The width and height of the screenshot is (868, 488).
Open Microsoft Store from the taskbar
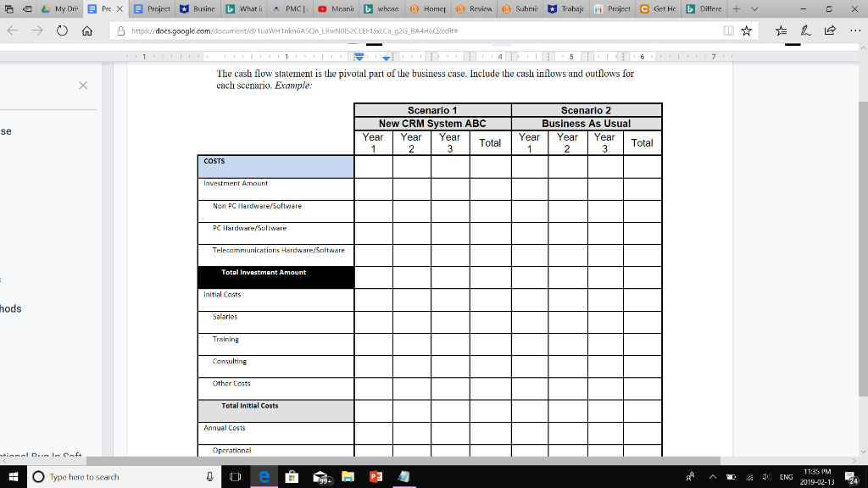292,476
